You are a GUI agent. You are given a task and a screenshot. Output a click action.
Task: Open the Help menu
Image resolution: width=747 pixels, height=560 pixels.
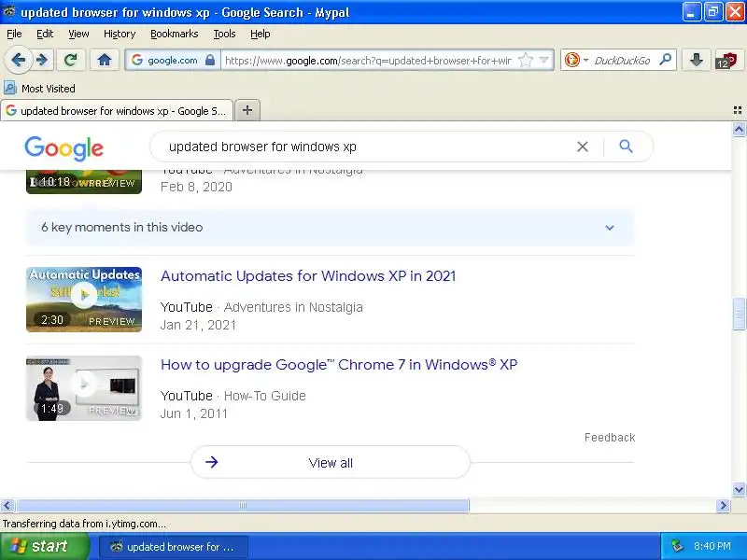click(x=261, y=34)
